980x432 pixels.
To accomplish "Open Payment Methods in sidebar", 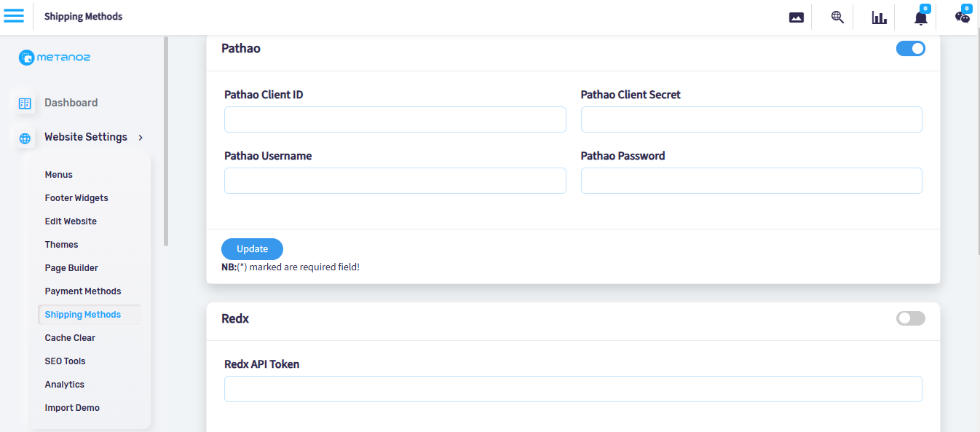I will point(83,291).
